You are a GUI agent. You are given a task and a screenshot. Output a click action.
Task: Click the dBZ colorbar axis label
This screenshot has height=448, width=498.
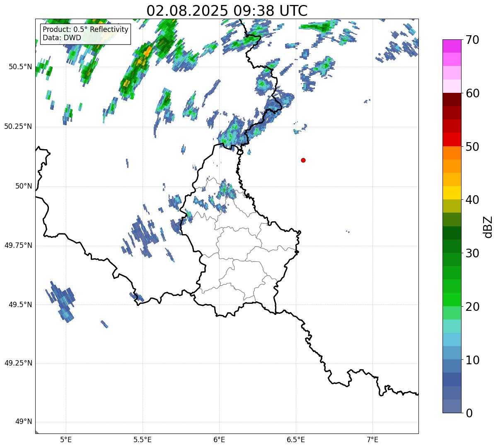[488, 226]
